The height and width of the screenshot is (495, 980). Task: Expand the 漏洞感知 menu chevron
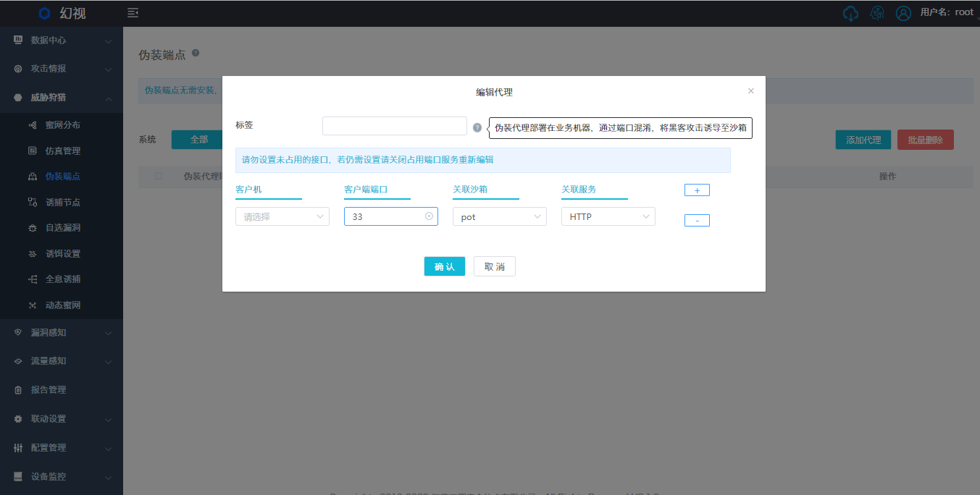coord(109,334)
